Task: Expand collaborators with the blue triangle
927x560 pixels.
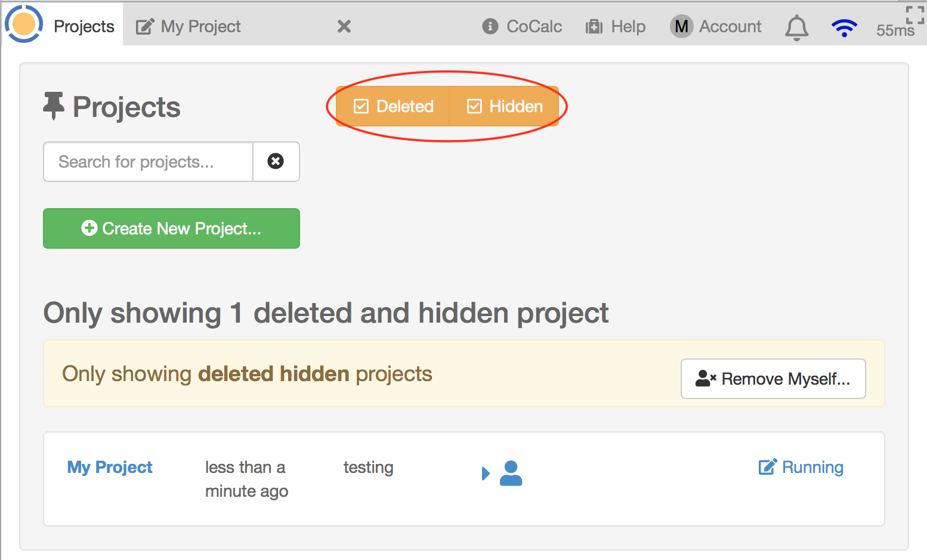Action: [486, 474]
